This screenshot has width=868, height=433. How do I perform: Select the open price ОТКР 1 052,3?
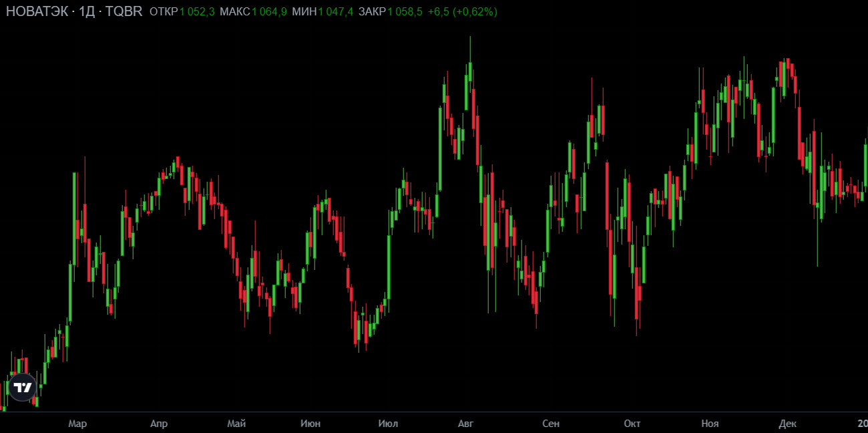click(182, 11)
